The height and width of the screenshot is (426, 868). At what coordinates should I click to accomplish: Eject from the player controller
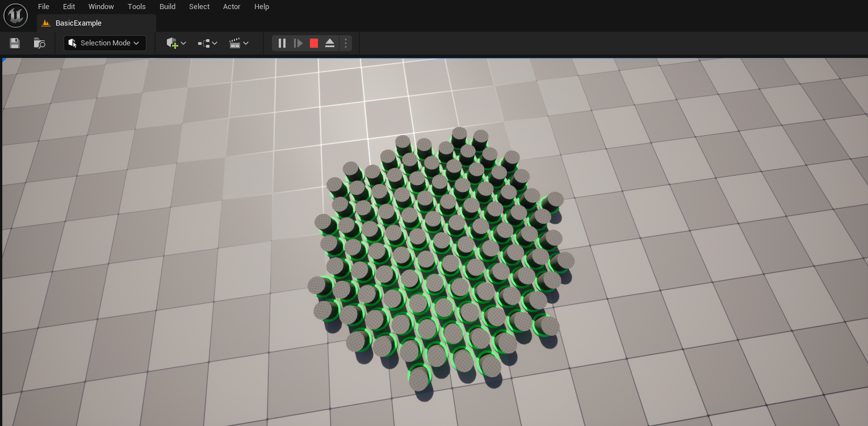[x=330, y=43]
